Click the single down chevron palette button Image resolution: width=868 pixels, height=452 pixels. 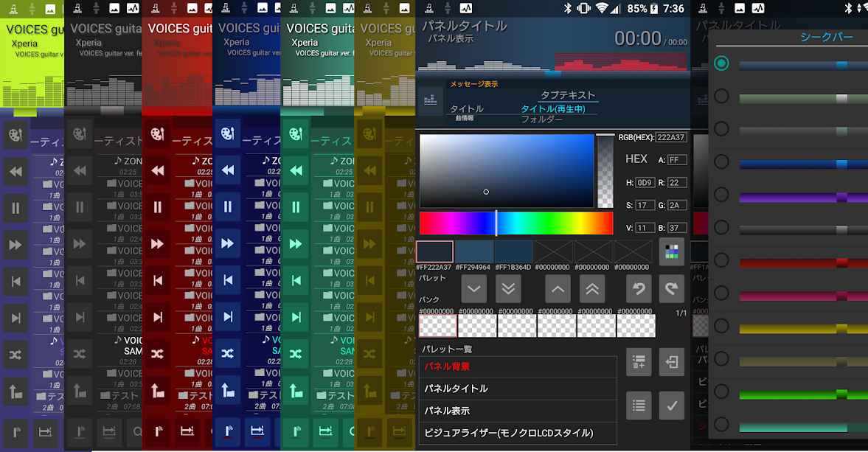tap(473, 289)
